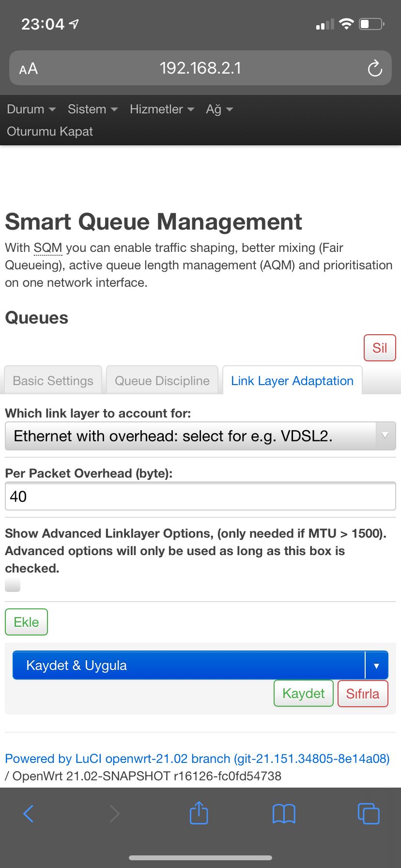
Task: Open the Safari bookmarks book icon
Action: pyautogui.click(x=284, y=814)
